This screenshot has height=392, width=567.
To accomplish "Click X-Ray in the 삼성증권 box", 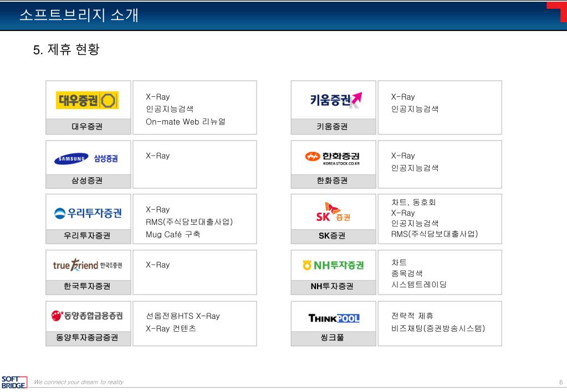I will pos(157,156).
